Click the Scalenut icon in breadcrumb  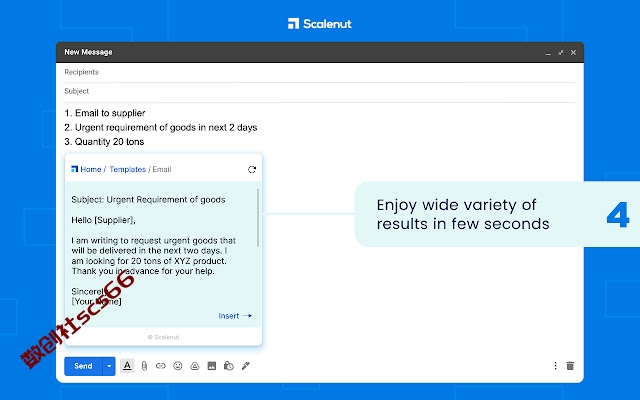point(75,169)
